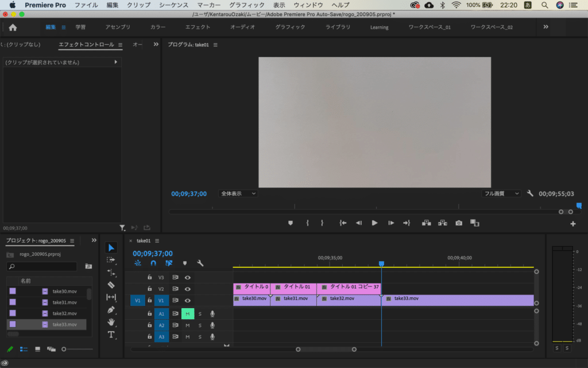588x368 pixels.
Task: Choose the Hand tool
Action: 111,322
